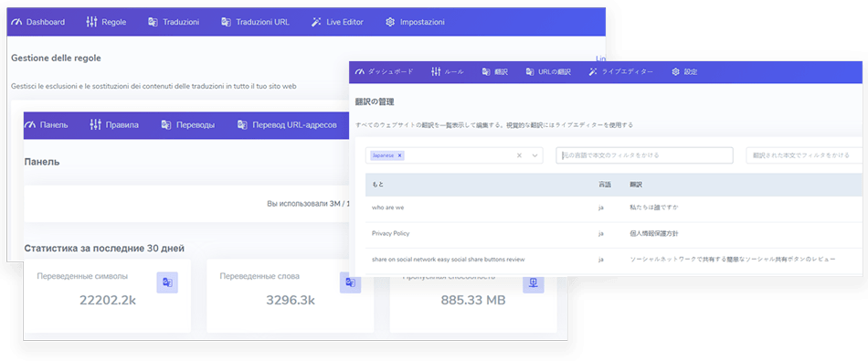Viewport: 868px width, 362px height.
Task: Click the Impostazioni gear icon
Action: pos(390,22)
